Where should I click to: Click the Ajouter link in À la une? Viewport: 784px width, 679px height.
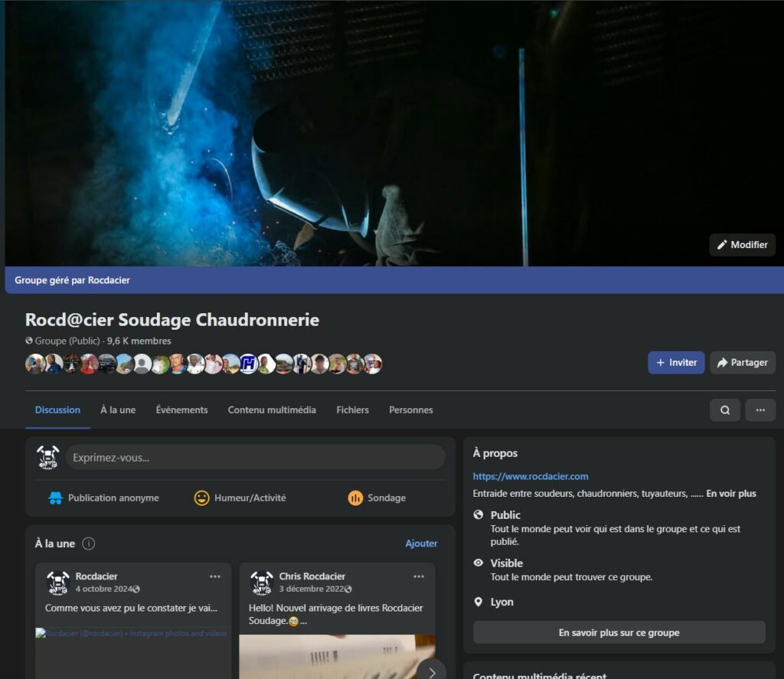(x=421, y=544)
